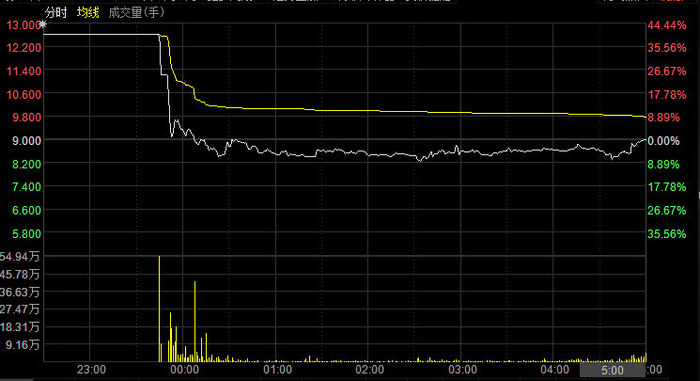
Task: Select the 分时 intraday chart label
Action: tap(56, 13)
